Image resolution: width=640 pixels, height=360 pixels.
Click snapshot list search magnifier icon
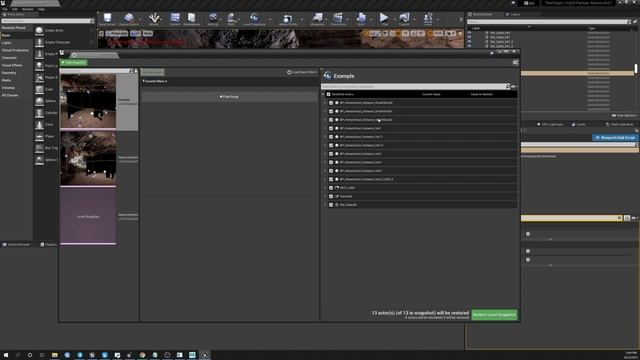coord(131,71)
